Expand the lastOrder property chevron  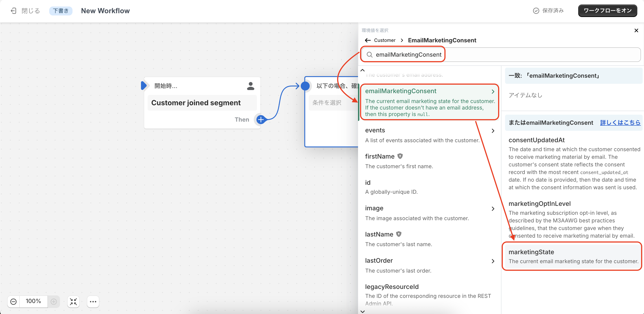493,261
